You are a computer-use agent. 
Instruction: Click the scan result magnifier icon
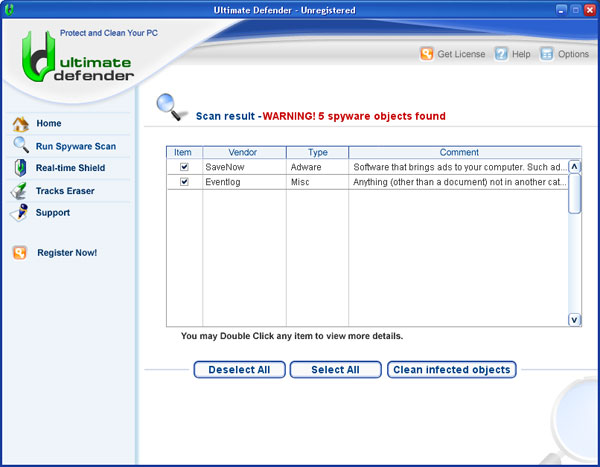[171, 108]
